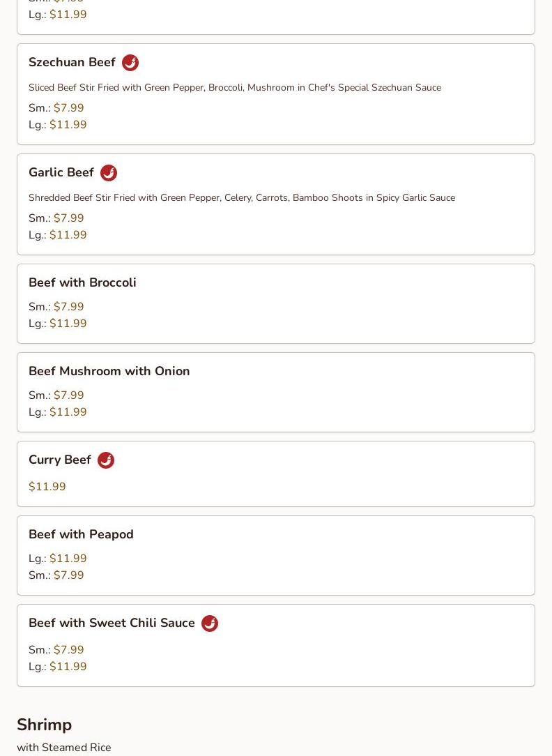The image size is (552, 756).
Task: Select Sm. $7.99 for Beef with Sweet Chili Sauce
Action: click(68, 650)
